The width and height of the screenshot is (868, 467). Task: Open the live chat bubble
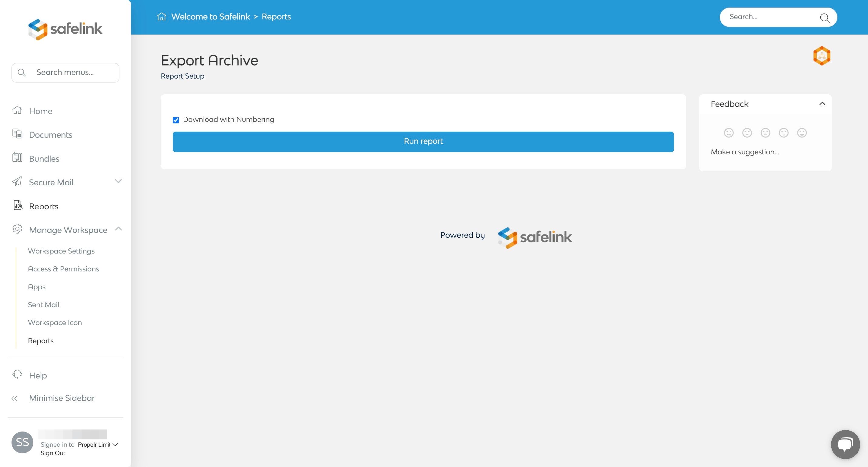(x=845, y=444)
